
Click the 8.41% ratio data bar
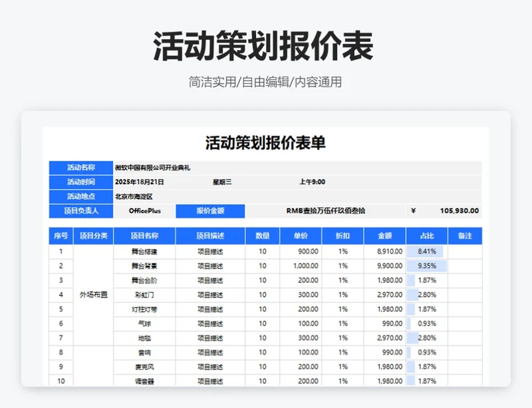[x=425, y=252]
